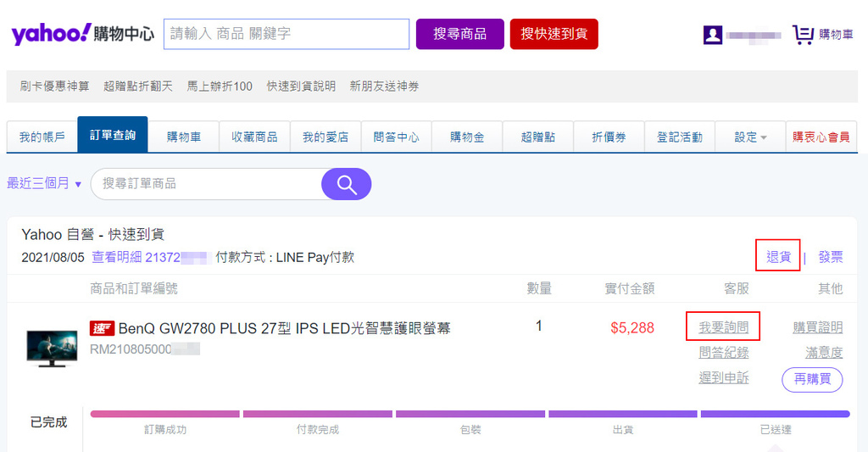Open the 折價券 tab
The width and height of the screenshot is (868, 452).
click(609, 137)
